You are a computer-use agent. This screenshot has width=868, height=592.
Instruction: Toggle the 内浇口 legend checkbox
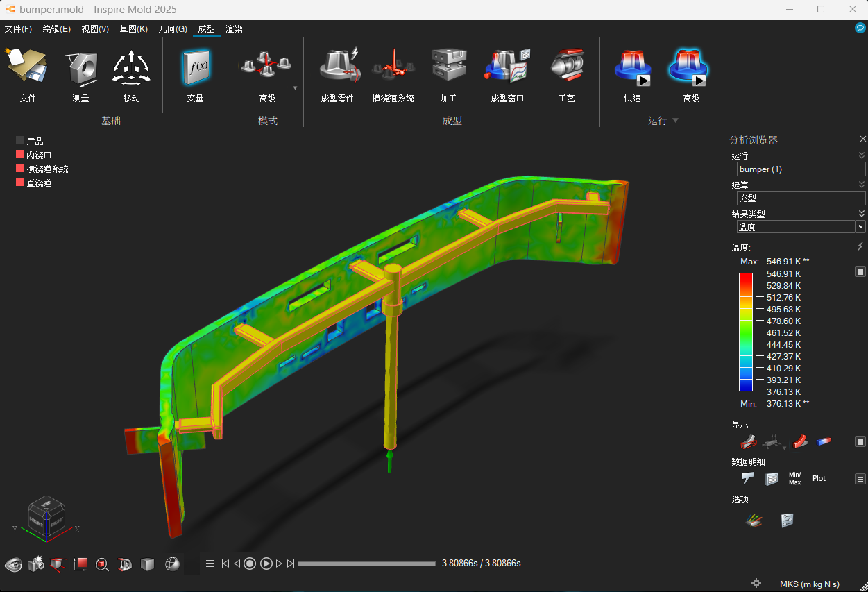coord(20,155)
